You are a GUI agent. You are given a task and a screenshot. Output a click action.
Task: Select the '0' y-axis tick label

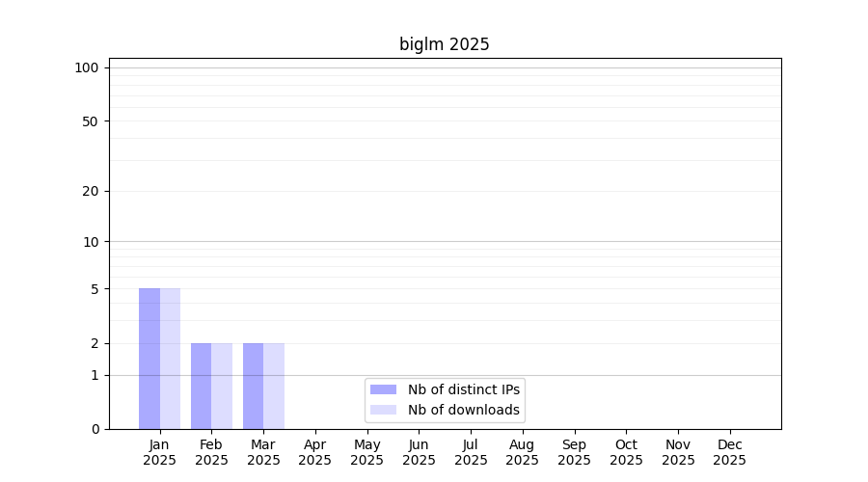tap(95, 429)
